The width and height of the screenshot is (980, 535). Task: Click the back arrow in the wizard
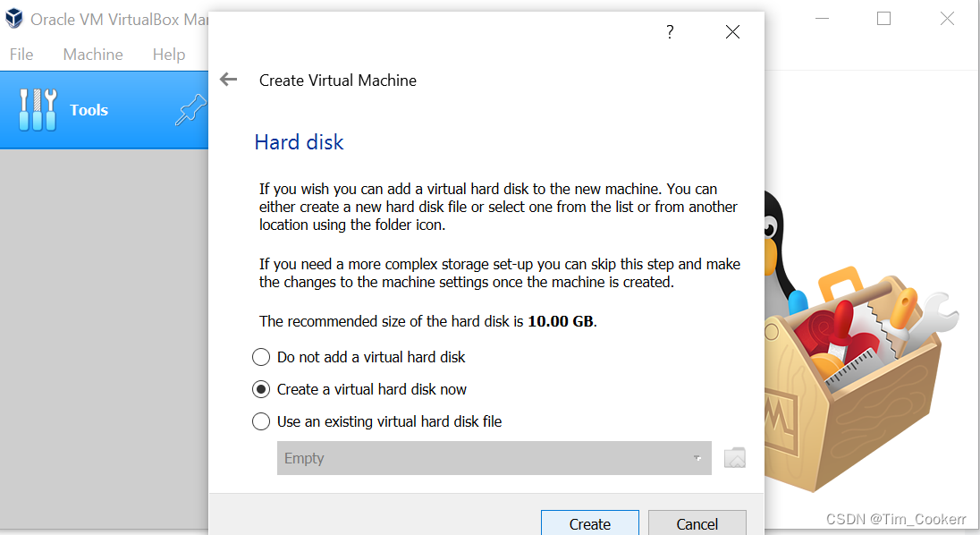[229, 80]
